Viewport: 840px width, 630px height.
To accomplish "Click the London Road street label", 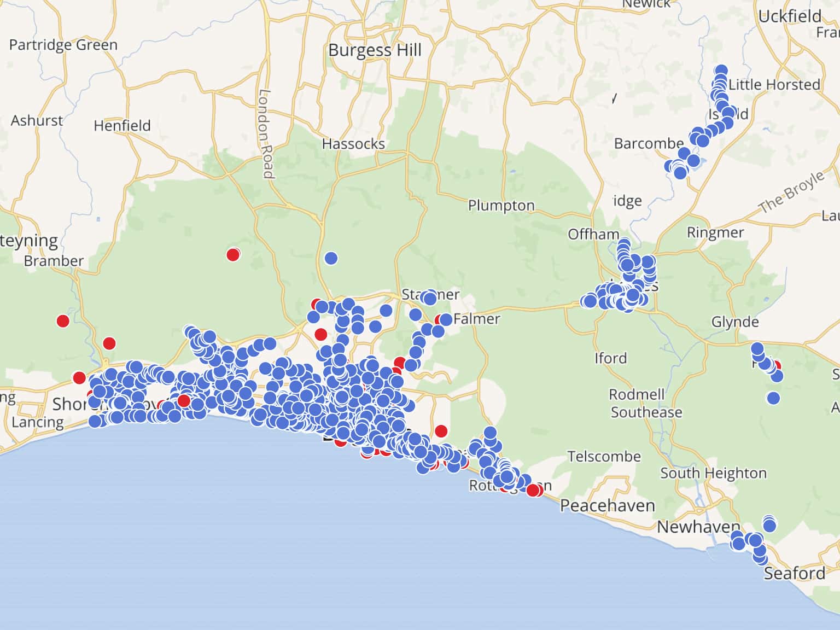I will tap(266, 135).
